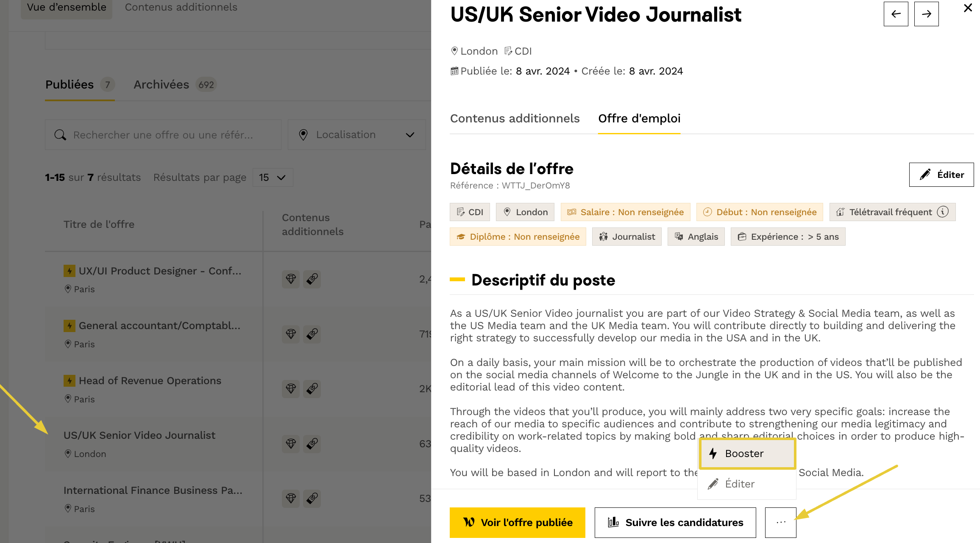Focus the Rechercher une offre search field
This screenshot has height=543, width=980.
point(170,135)
